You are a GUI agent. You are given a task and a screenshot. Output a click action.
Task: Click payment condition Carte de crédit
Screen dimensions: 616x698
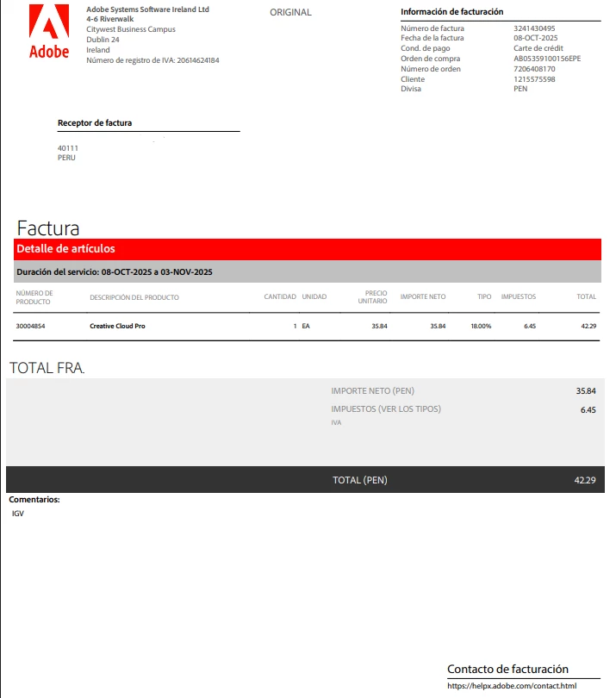tap(538, 48)
